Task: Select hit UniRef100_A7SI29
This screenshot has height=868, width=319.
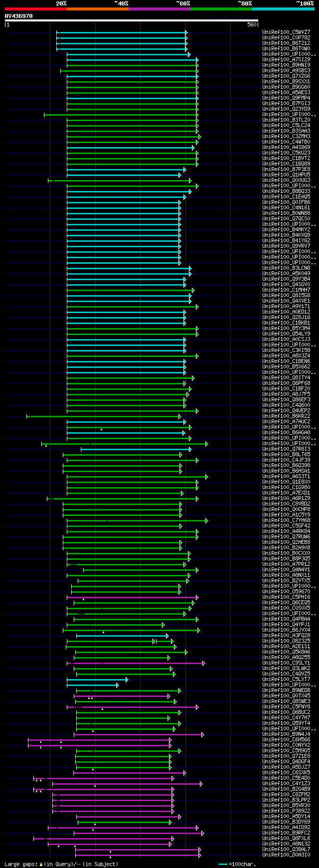Action: [286, 59]
